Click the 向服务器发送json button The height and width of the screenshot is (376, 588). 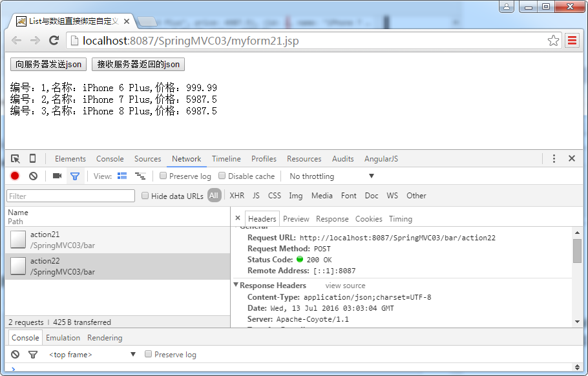48,64
